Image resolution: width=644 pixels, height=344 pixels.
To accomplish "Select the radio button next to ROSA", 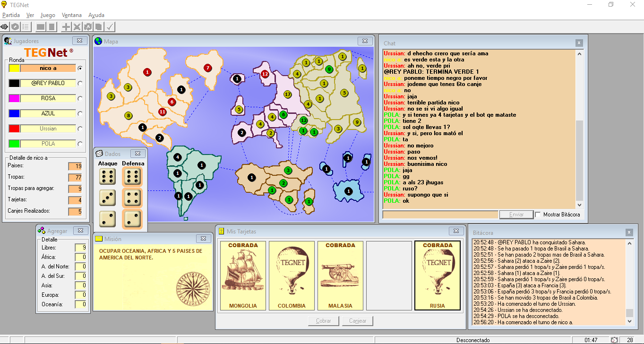I will (80, 98).
